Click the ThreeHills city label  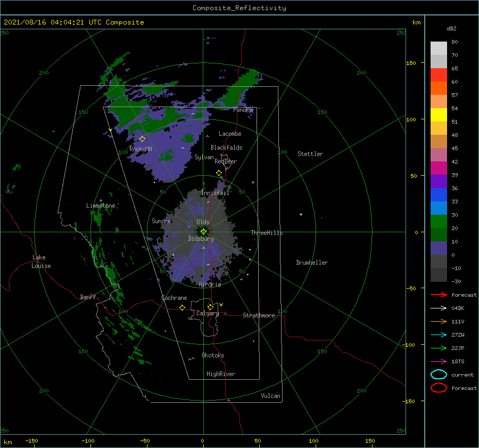coord(267,233)
